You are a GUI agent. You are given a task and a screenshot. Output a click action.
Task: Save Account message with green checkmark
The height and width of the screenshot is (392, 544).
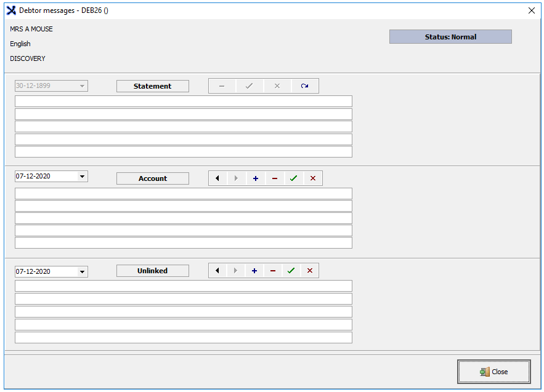(294, 178)
